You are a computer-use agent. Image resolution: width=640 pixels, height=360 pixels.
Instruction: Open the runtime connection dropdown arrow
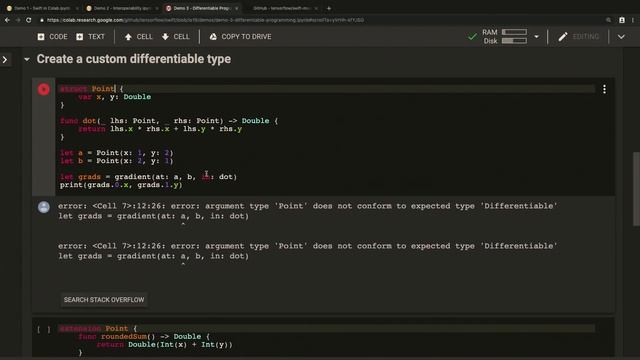536,37
